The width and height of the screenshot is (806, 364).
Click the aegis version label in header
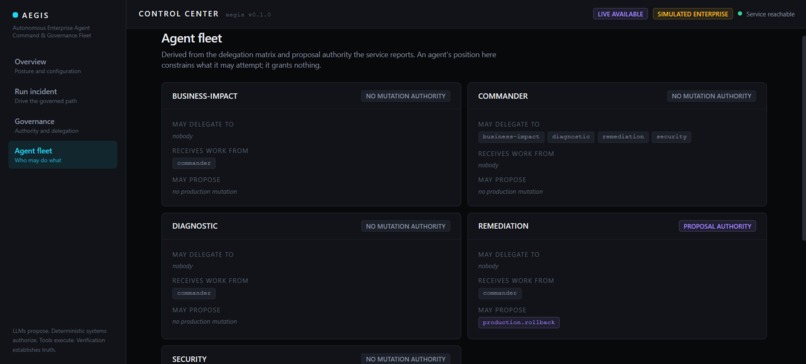tap(248, 15)
